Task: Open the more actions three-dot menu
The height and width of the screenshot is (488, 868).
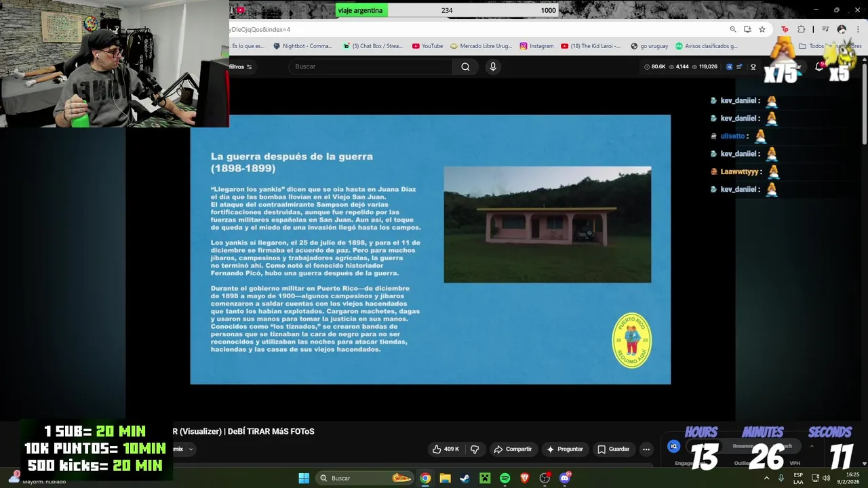Action: point(646,449)
